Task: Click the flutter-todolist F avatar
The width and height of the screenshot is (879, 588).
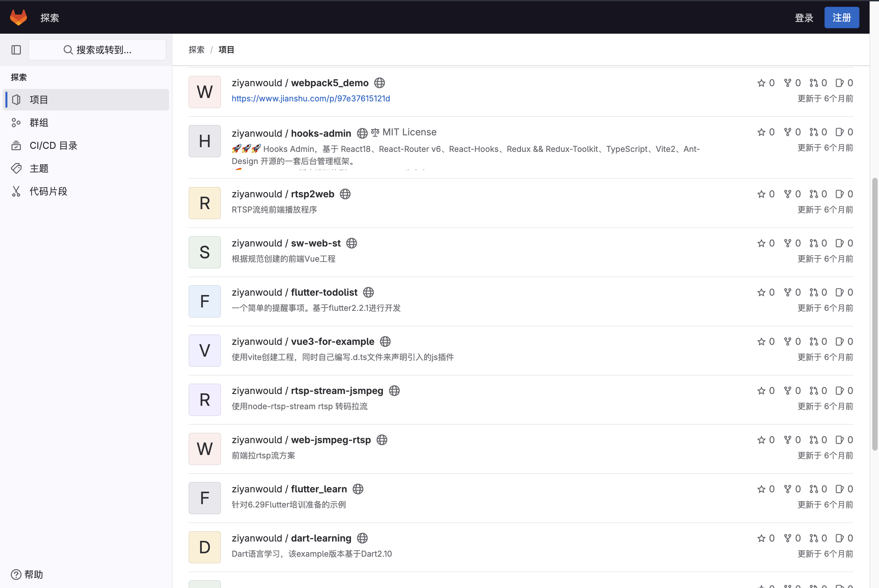Action: (205, 301)
